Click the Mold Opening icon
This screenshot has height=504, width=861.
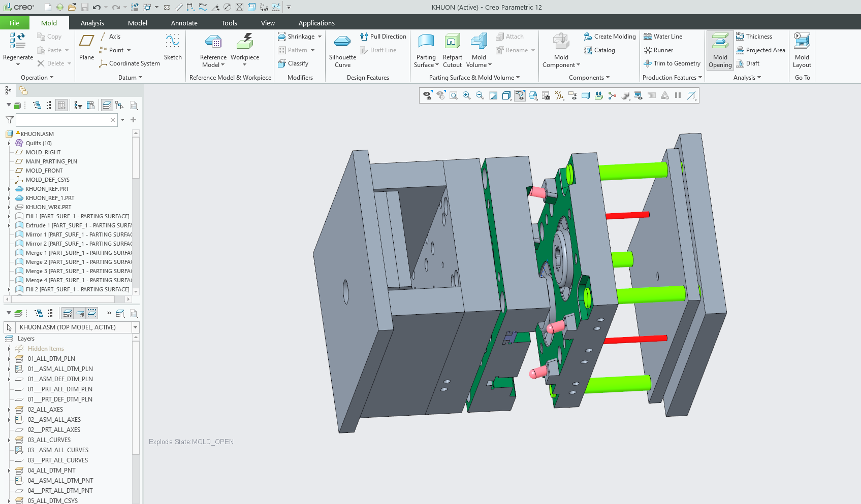pyautogui.click(x=720, y=50)
